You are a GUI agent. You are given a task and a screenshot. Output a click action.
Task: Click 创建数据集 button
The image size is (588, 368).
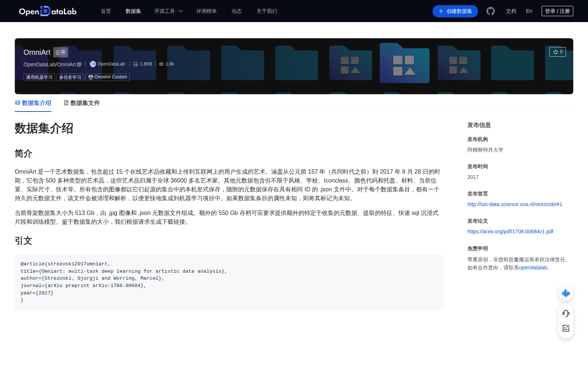[x=455, y=11]
